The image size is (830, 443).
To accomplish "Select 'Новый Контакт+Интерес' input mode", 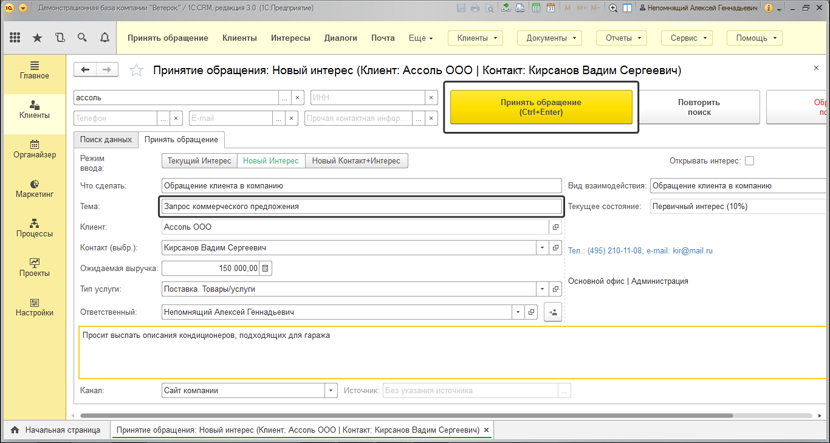I will [x=356, y=161].
